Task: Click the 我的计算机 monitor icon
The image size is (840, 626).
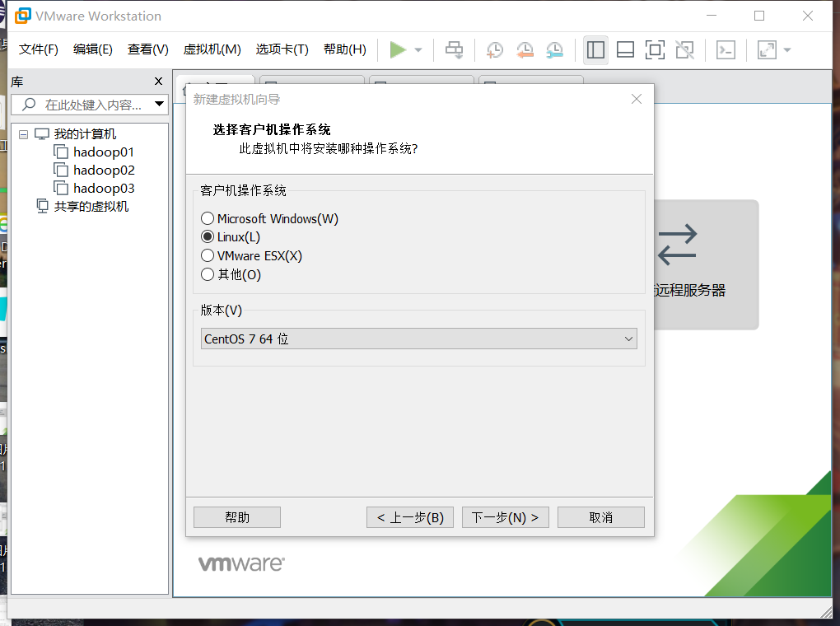Action: click(x=42, y=134)
